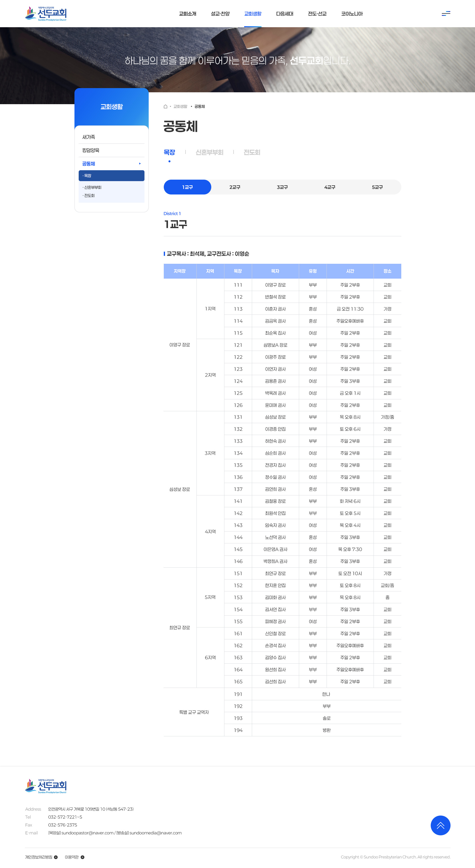This screenshot has width=475, height=868.
Task: Click the scroll-to-top arrow button
Action: (440, 825)
